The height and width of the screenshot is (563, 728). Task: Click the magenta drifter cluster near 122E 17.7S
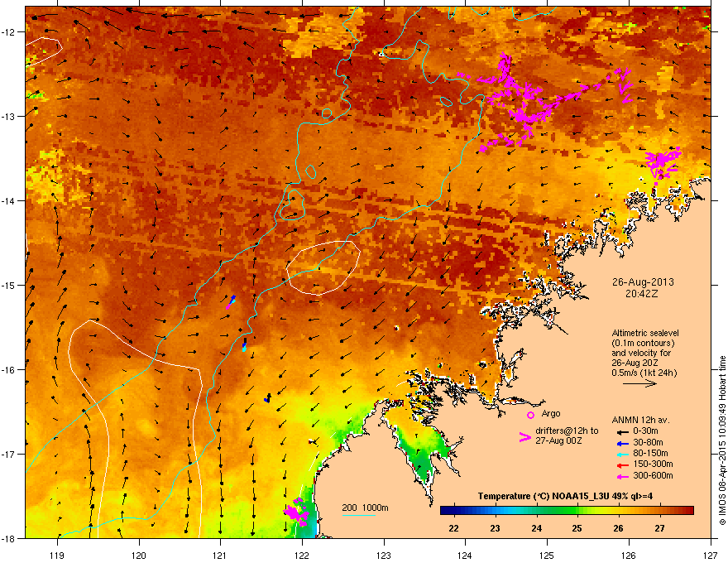coord(296,512)
